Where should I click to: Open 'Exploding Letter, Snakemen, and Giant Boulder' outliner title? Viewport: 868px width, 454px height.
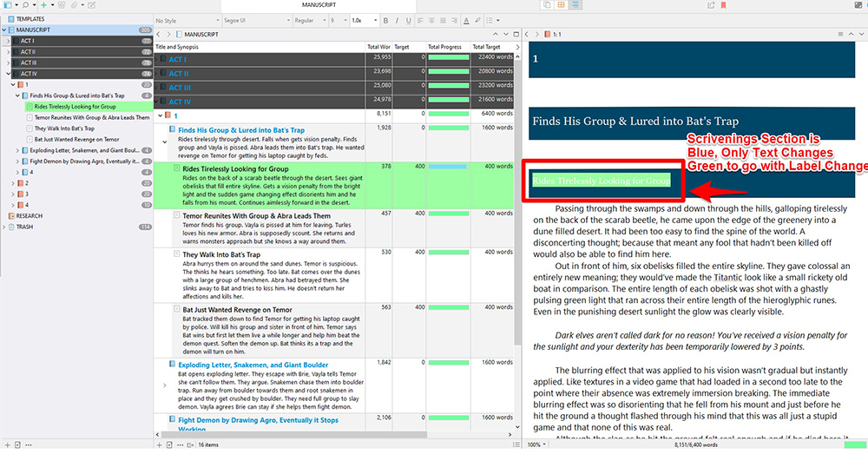pyautogui.click(x=253, y=365)
